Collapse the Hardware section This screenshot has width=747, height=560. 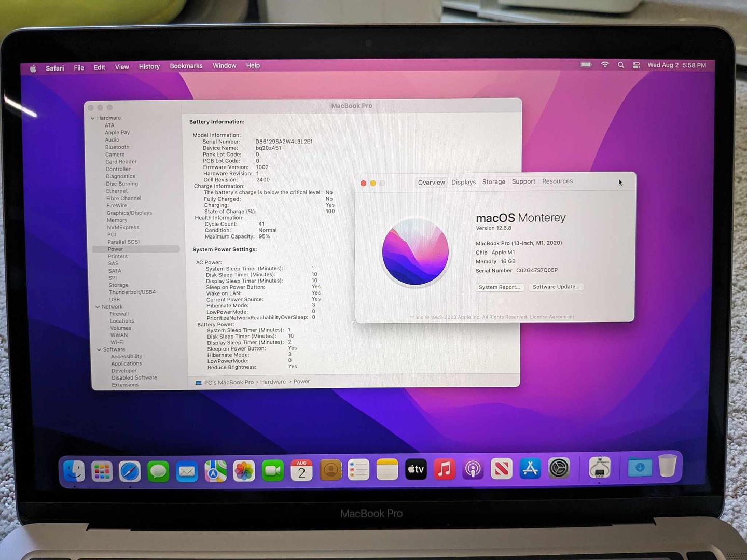(x=93, y=118)
